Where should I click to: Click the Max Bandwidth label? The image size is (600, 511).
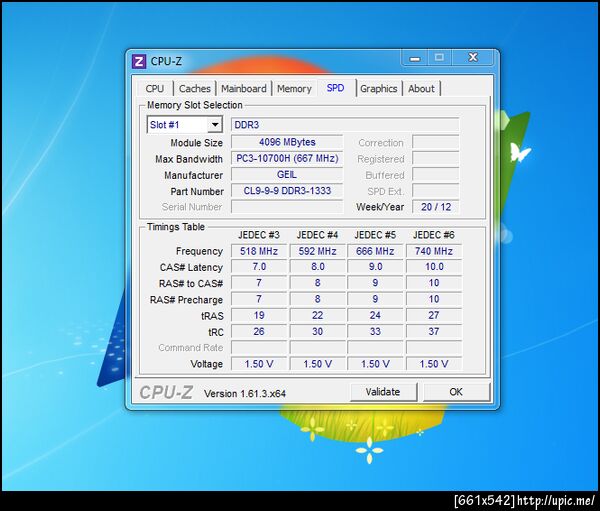click(x=189, y=159)
